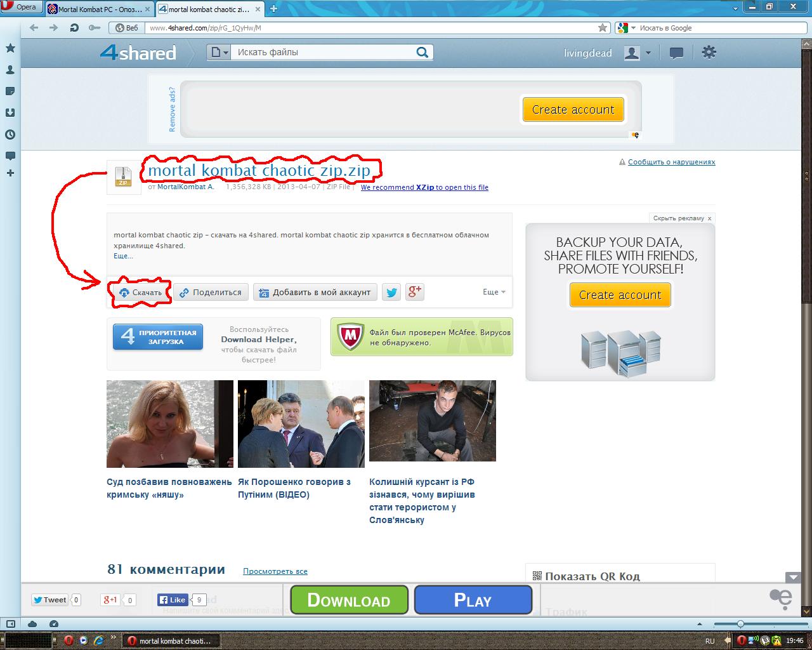This screenshot has width=812, height=650.
Task: Click the green Download button
Action: [349, 600]
